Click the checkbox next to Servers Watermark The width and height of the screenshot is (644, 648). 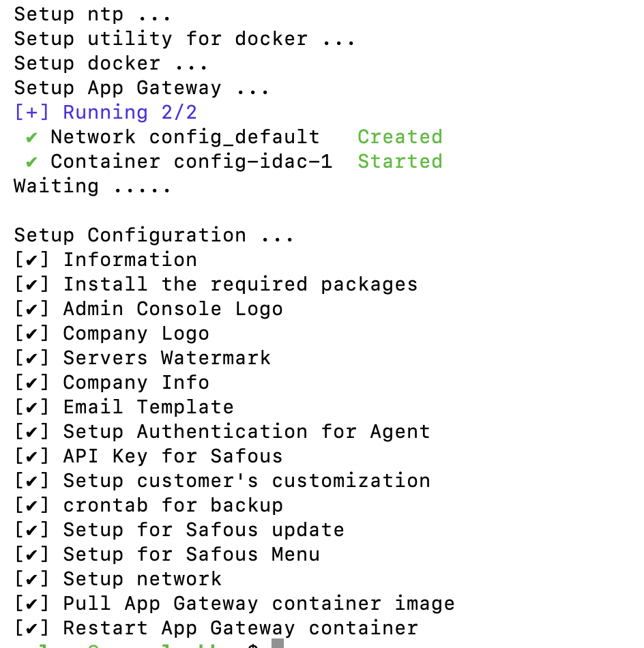pos(32,358)
